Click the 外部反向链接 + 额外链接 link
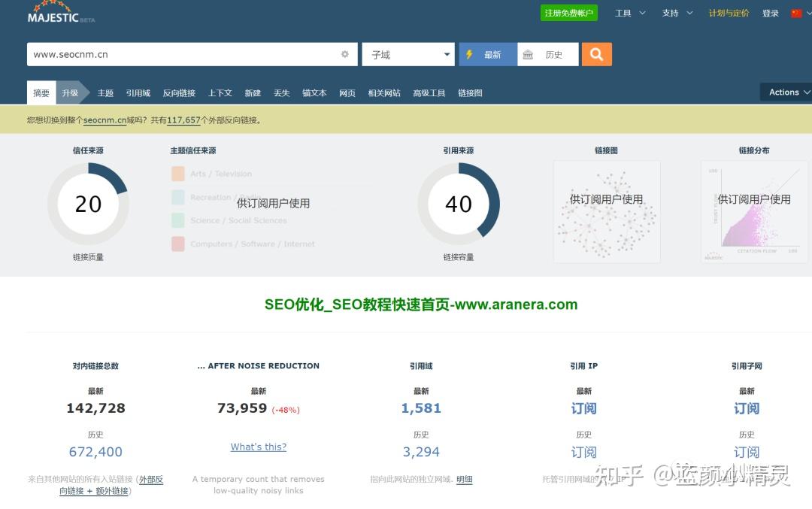 pyautogui.click(x=111, y=485)
